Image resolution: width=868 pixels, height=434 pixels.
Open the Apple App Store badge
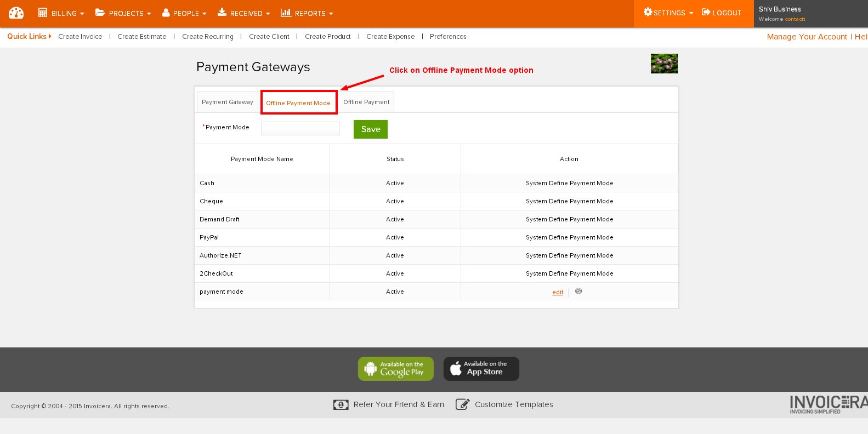pos(481,369)
